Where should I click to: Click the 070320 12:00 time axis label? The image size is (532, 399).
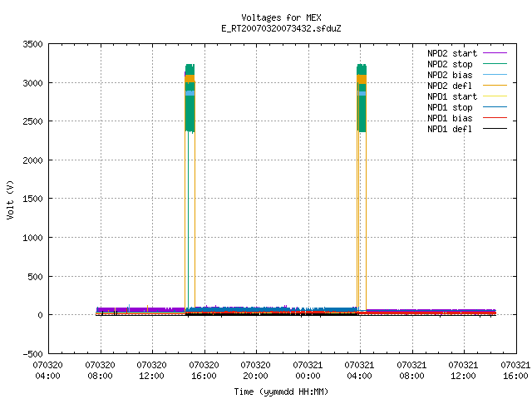151,371
